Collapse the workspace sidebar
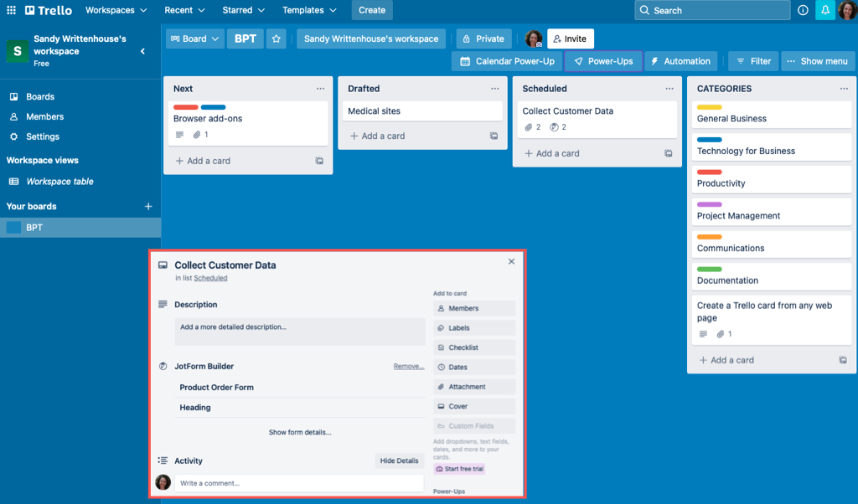Screen dimensions: 858x504 [142, 51]
